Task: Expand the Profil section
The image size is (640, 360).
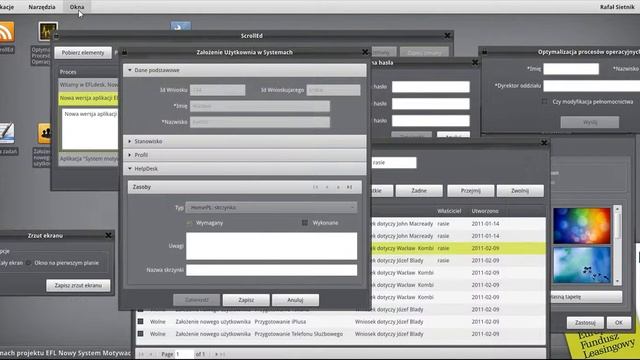Action: (244, 155)
